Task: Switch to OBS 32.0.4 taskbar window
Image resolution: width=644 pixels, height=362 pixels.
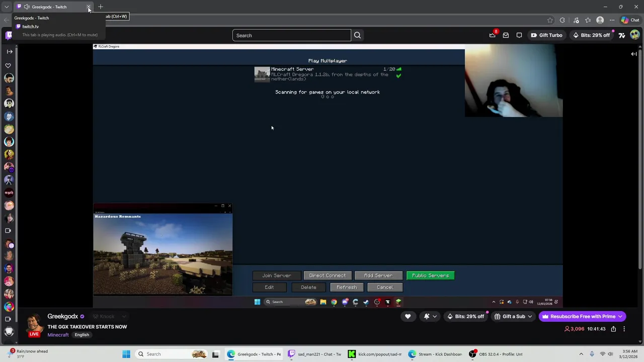Action: click(x=496, y=354)
